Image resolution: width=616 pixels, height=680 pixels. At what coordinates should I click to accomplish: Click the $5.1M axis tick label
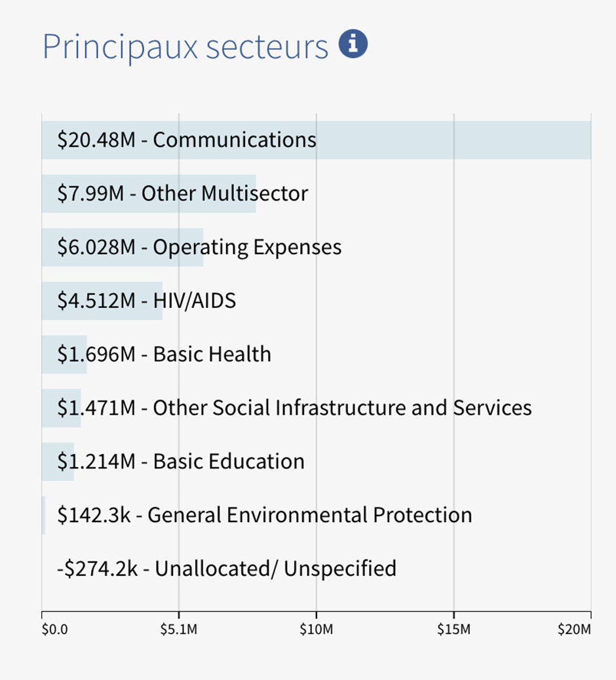click(179, 630)
